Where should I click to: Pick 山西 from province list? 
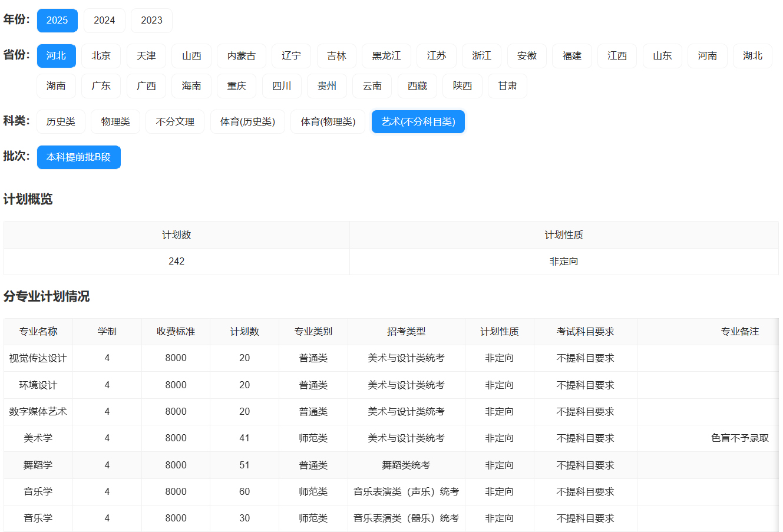[191, 56]
